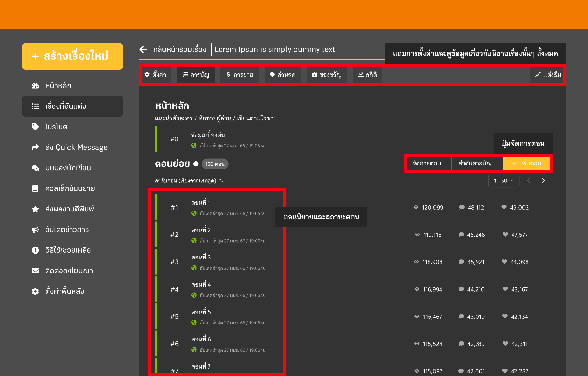Select เรื่องที่ฉันแต่ง in the sidebar
Image resolution: width=588 pixels, height=376 pixels.
73,106
